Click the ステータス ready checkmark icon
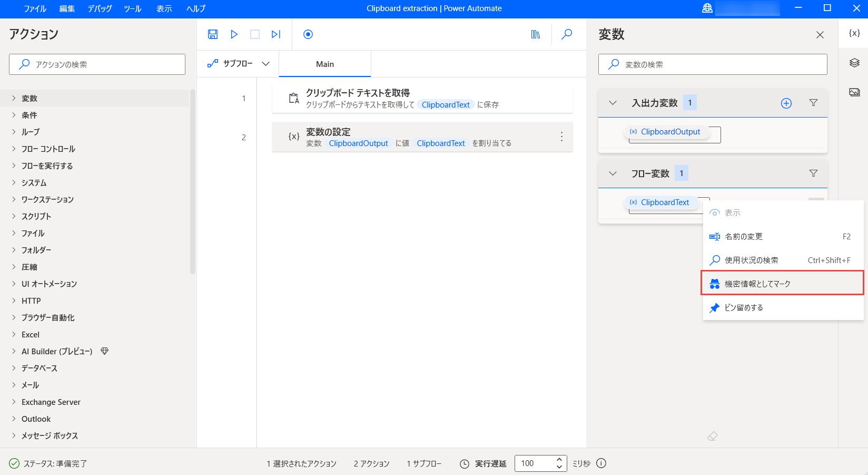 (14, 463)
